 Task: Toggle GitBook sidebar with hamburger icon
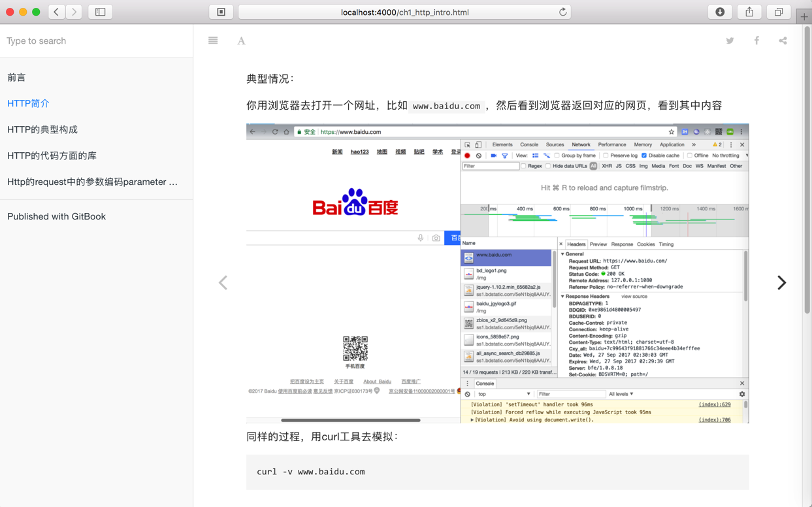coord(213,41)
